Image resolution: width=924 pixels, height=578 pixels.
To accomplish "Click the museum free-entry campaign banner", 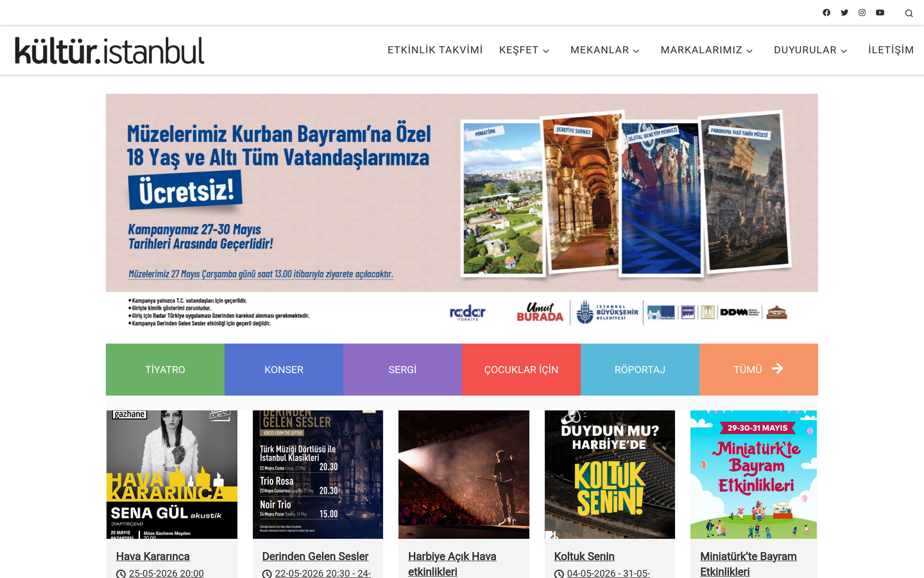I will coord(462,212).
